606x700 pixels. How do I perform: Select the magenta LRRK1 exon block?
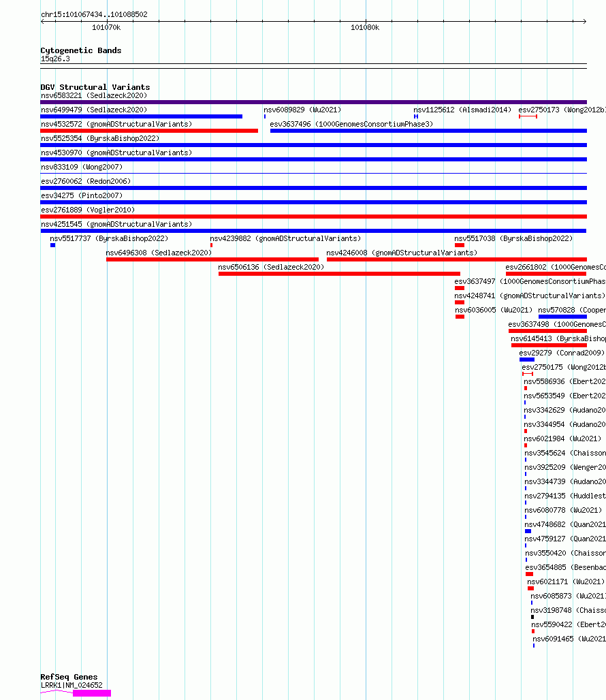click(92, 693)
